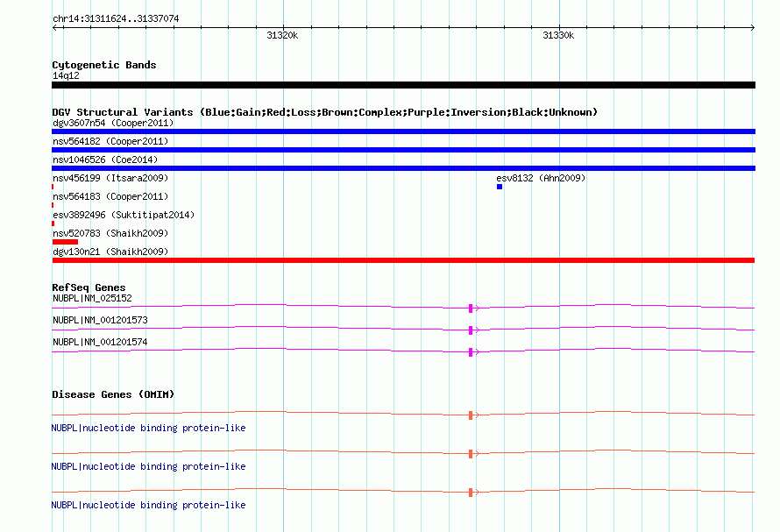
Task: Select the nsv1046526 (Coe2014) label
Action: tap(105, 160)
